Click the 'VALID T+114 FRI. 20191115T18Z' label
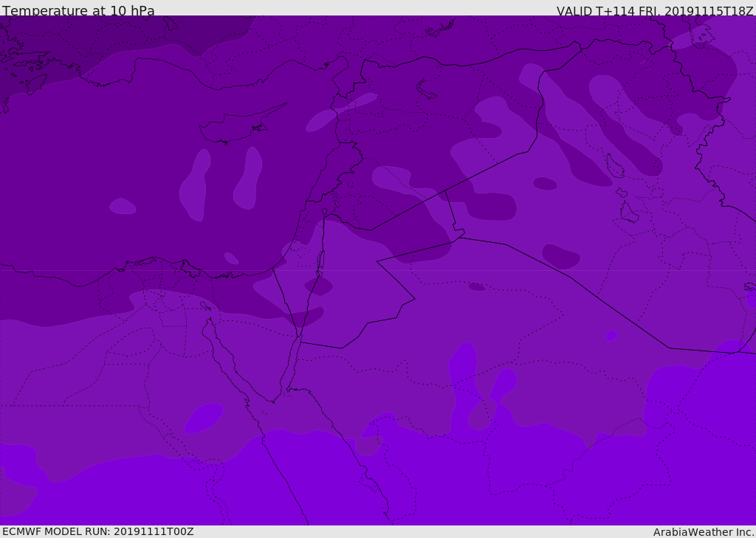Screen dimensions: 756x538 (655, 10)
